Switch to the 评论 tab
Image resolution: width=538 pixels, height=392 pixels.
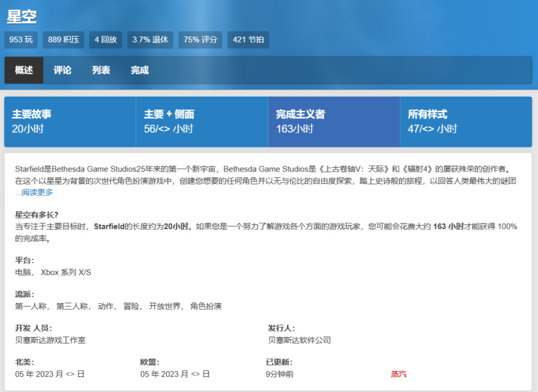(63, 70)
